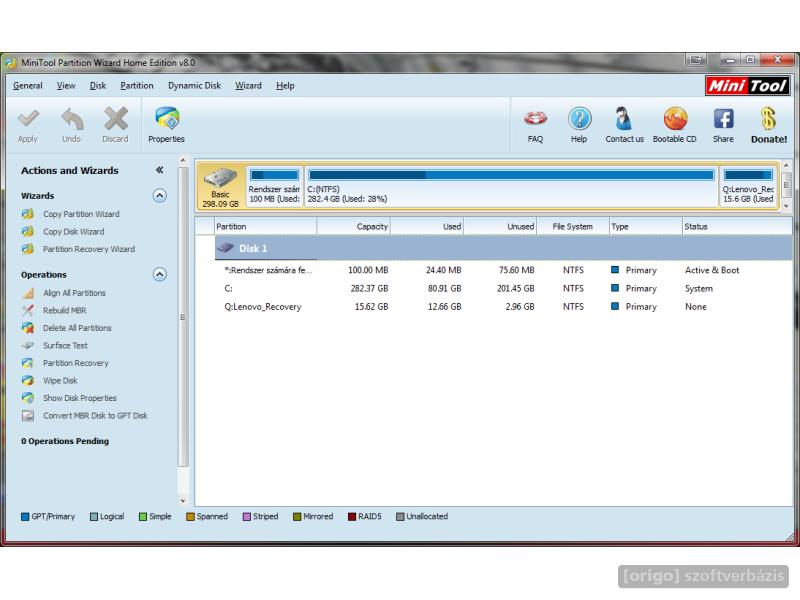Image resolution: width=800 pixels, height=600 pixels.
Task: Click the Unallocated legend color swatch
Action: (401, 517)
